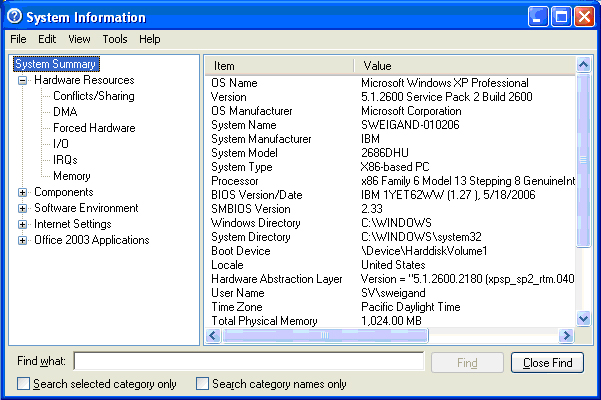Click the value Pacific Daylight Time
The height and width of the screenshot is (400, 601).
click(x=411, y=307)
